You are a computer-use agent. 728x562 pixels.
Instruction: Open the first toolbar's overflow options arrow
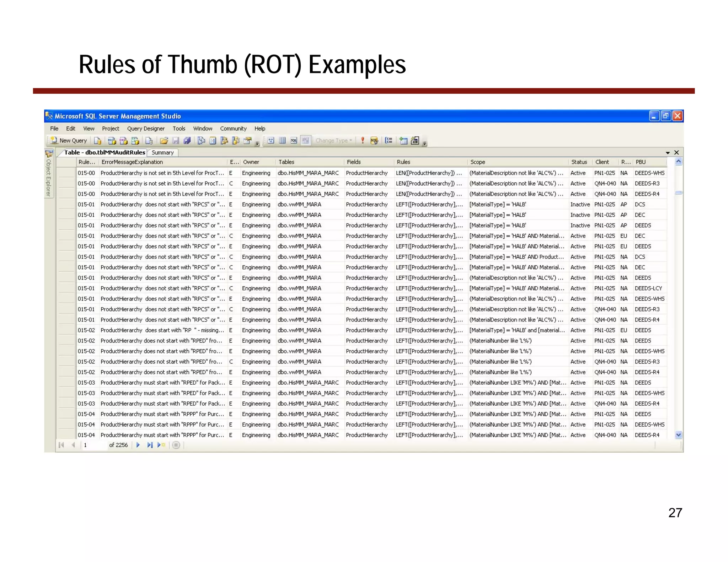(x=257, y=143)
